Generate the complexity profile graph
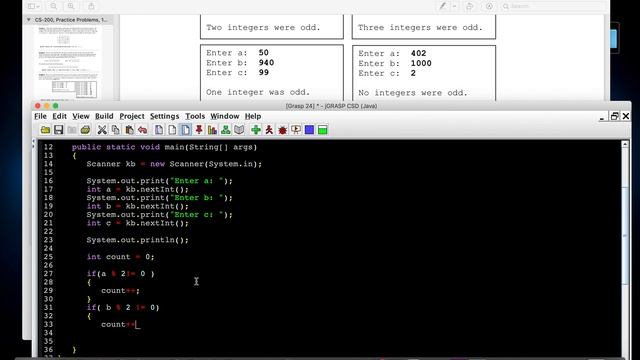 pos(212,130)
